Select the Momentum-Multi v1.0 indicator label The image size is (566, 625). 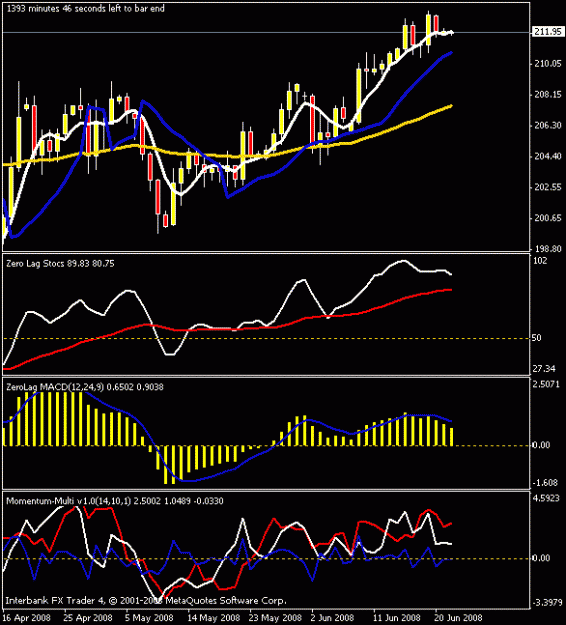tap(114, 501)
